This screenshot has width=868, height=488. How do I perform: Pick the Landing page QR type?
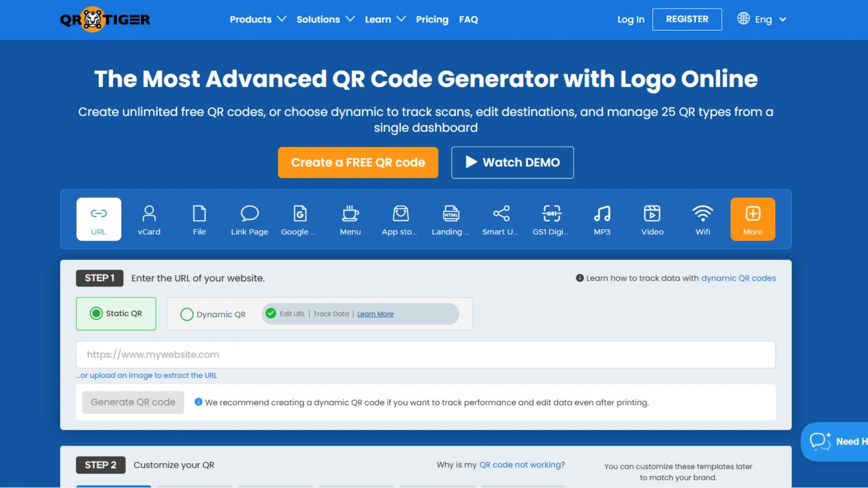(451, 219)
